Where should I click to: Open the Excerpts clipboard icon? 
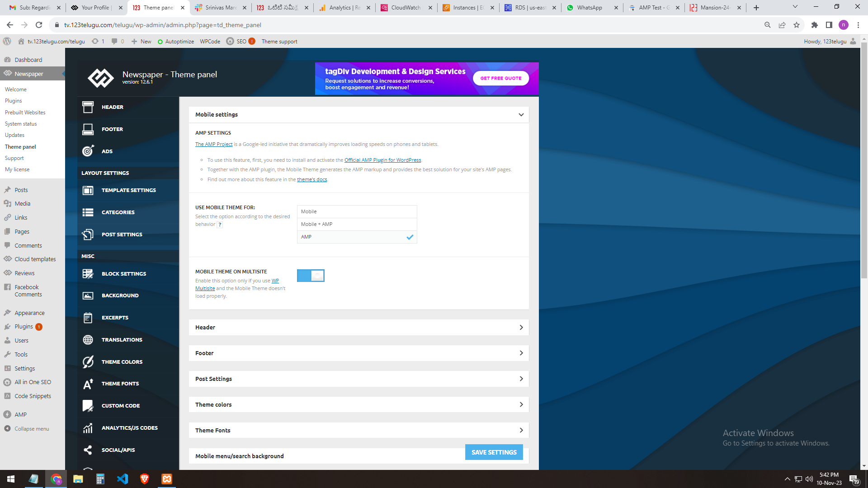tap(88, 318)
